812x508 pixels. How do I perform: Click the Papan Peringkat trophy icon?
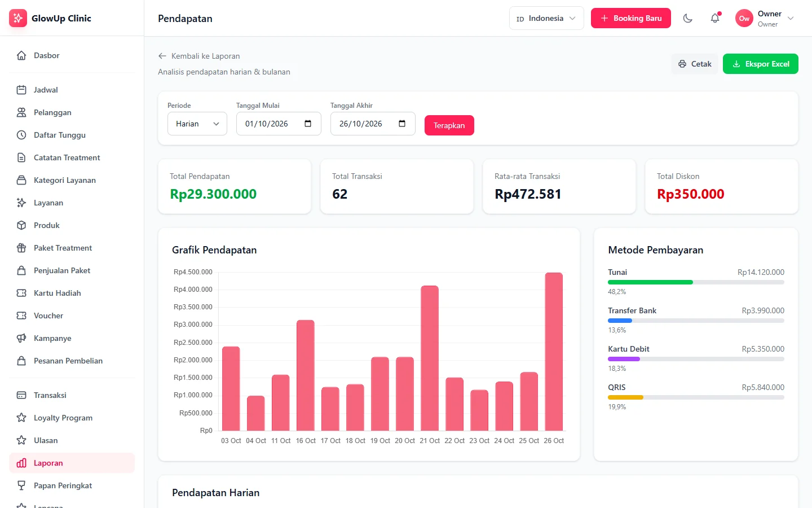pyautogui.click(x=21, y=485)
